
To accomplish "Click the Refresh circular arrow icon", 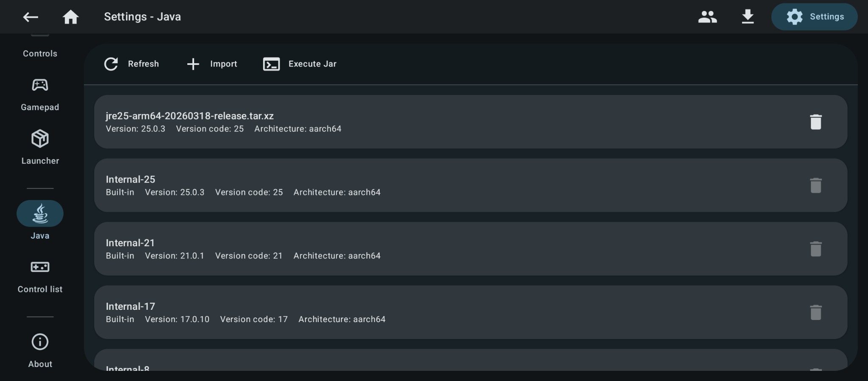I will [111, 64].
